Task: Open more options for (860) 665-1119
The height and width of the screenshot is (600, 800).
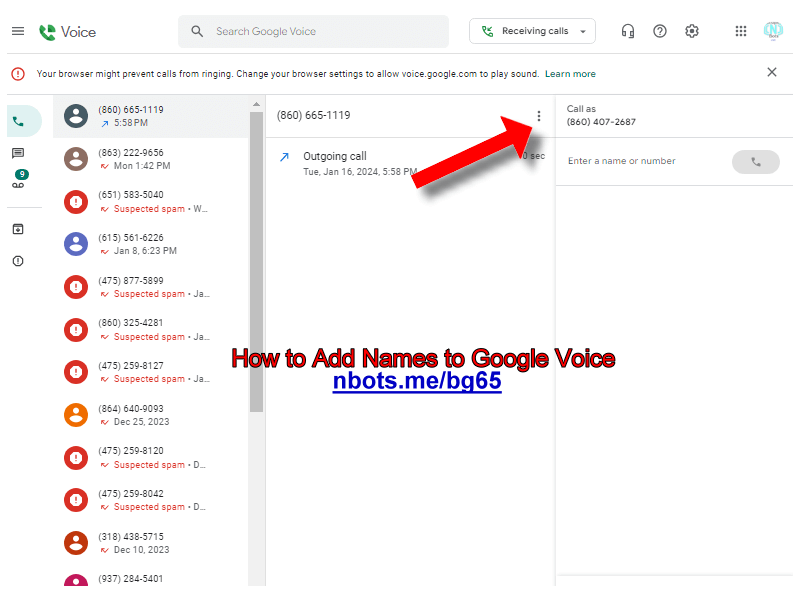Action: pos(539,116)
